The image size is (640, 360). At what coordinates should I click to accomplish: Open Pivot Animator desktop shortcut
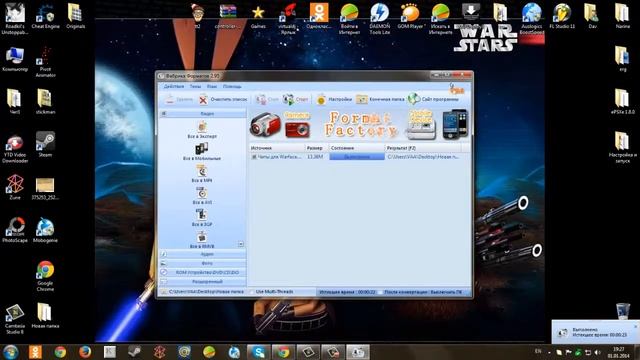[x=45, y=62]
